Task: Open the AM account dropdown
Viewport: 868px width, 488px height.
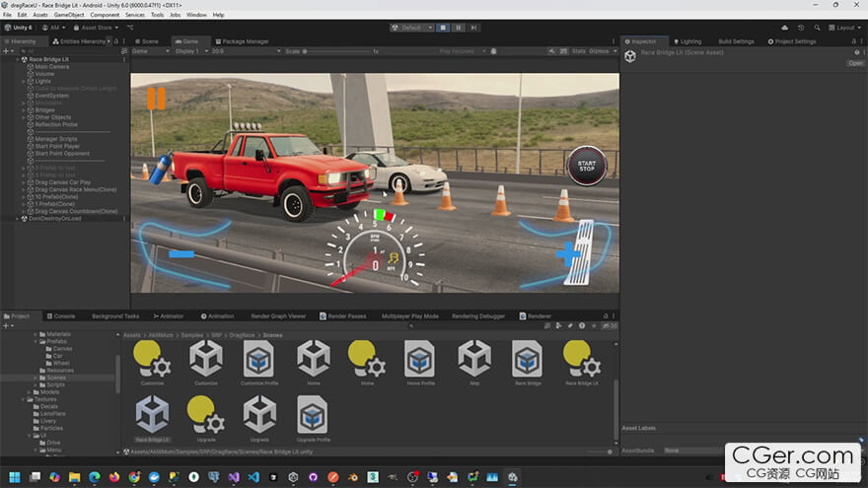Action: pos(53,28)
